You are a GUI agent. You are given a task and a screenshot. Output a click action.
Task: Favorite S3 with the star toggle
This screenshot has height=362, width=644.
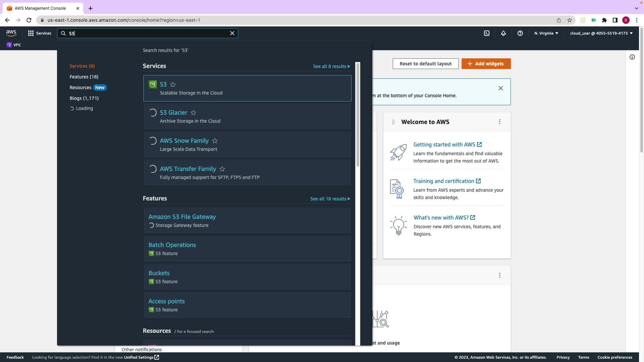click(173, 84)
